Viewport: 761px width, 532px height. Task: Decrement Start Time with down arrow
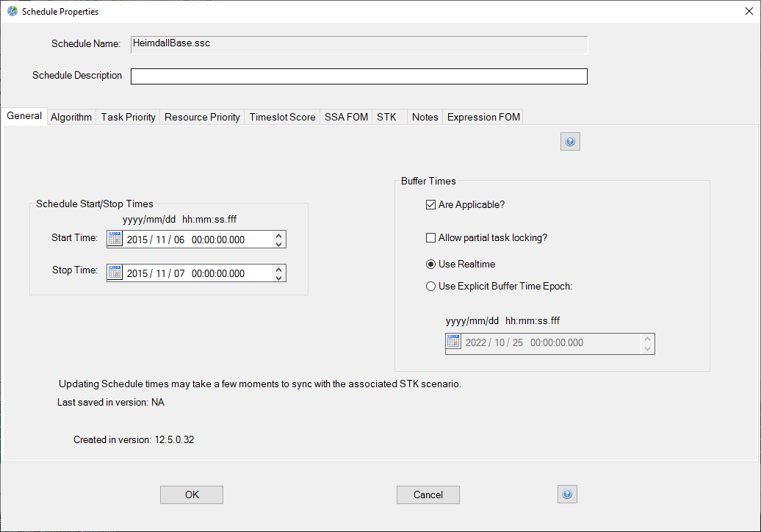tap(278, 244)
